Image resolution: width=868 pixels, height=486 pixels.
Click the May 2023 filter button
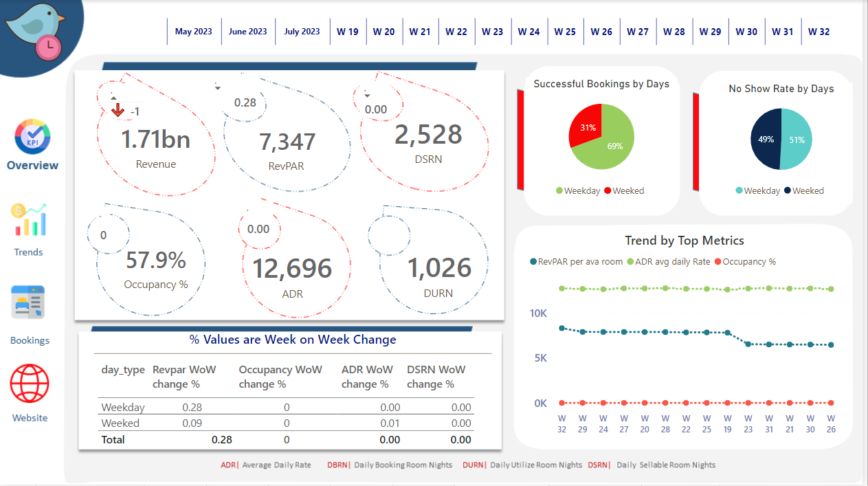(x=194, y=31)
